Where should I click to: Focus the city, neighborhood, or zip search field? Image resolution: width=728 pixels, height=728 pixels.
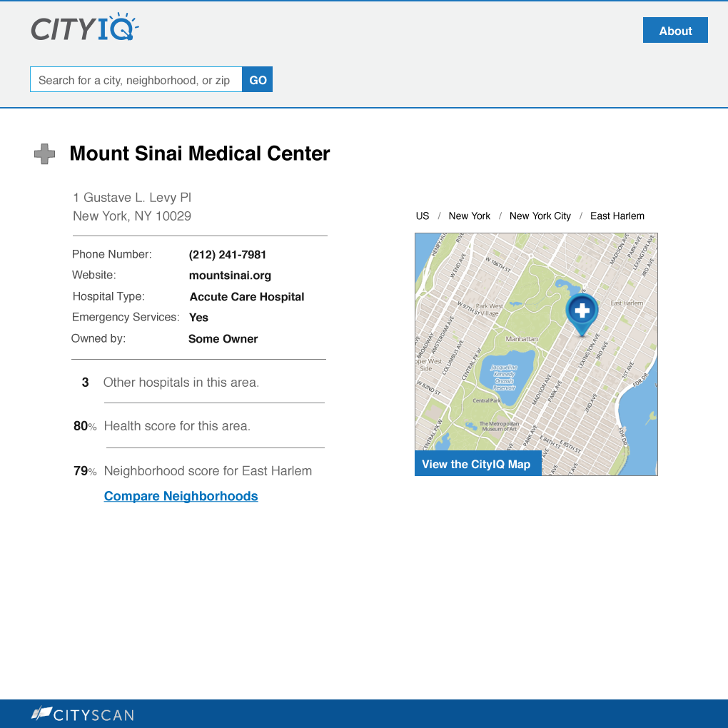click(136, 80)
